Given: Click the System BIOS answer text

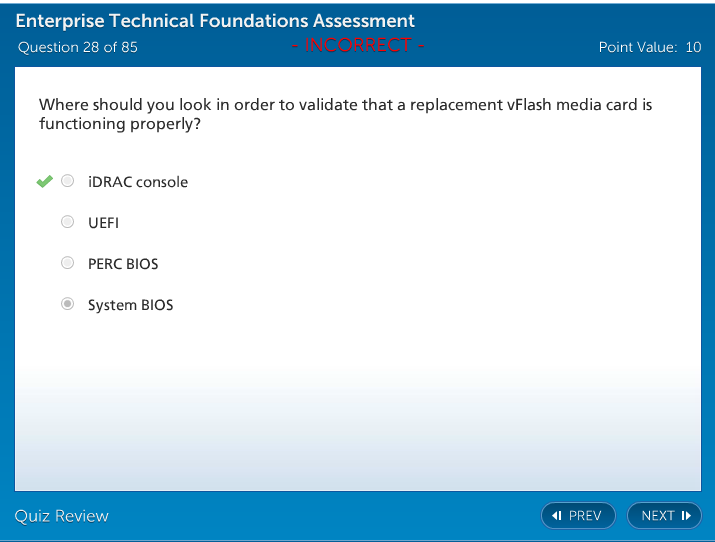Looking at the screenshot, I should [x=130, y=305].
